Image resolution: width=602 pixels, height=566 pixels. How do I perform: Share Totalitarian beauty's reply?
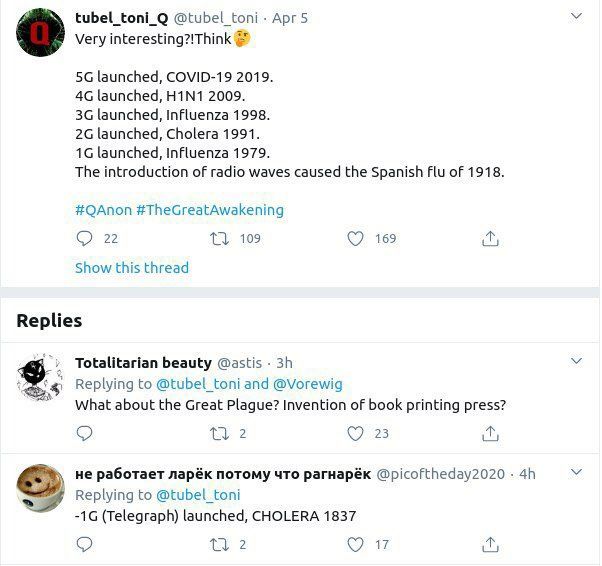[490, 434]
